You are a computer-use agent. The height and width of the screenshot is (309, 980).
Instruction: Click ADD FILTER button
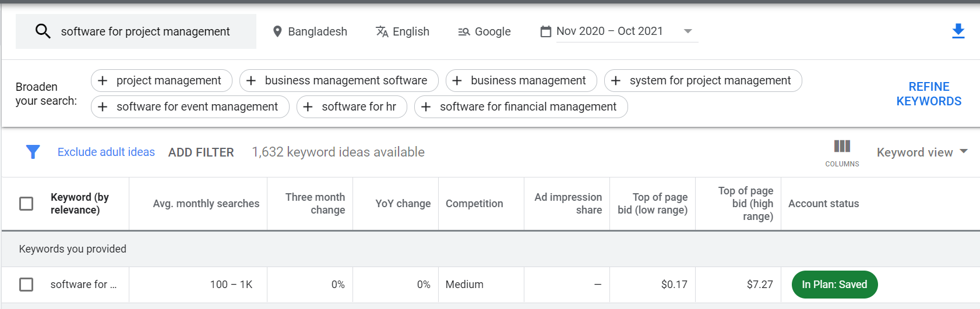(201, 152)
